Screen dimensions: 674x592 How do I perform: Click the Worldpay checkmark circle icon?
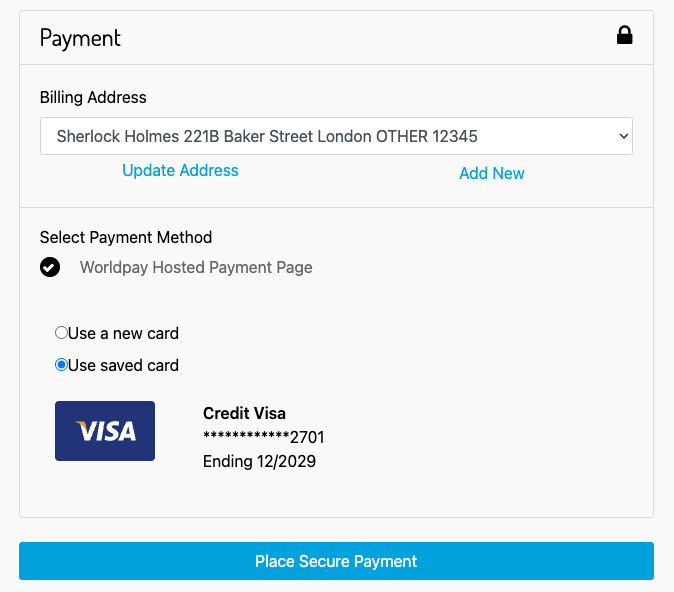tap(50, 267)
